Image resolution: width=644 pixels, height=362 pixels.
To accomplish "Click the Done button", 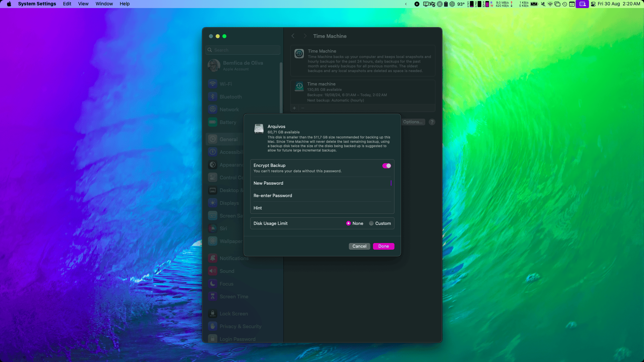I will (383, 246).
